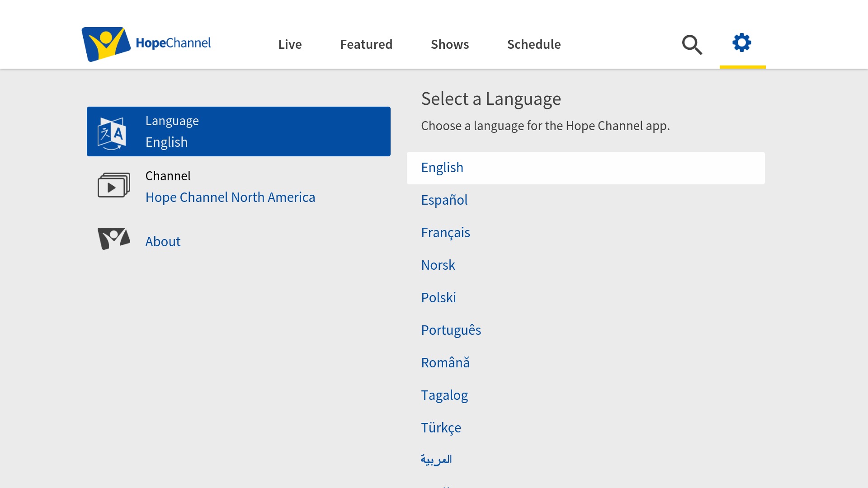868x488 pixels.
Task: Switch to the Featured section
Action: (366, 44)
